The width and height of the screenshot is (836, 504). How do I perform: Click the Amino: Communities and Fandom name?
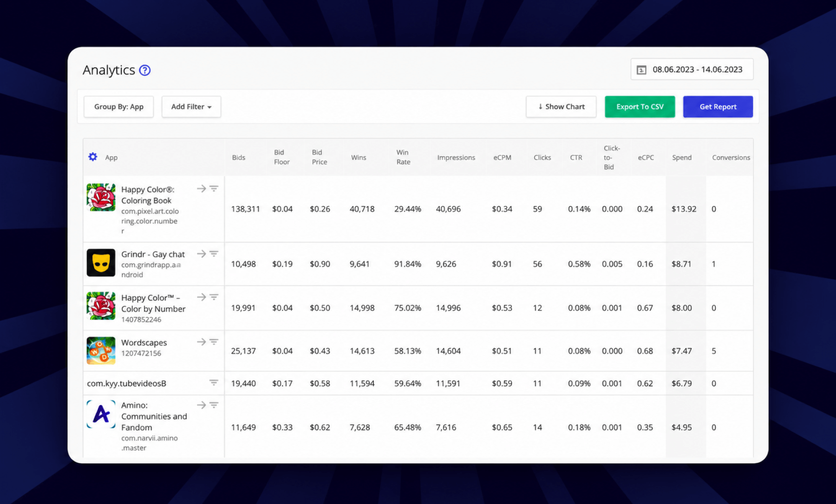[x=154, y=416]
